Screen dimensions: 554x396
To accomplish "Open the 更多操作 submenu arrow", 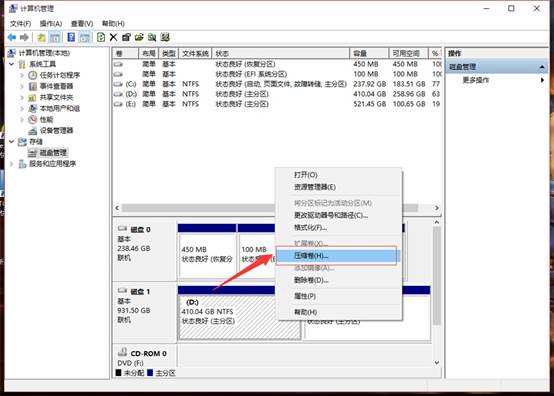I will coord(542,80).
